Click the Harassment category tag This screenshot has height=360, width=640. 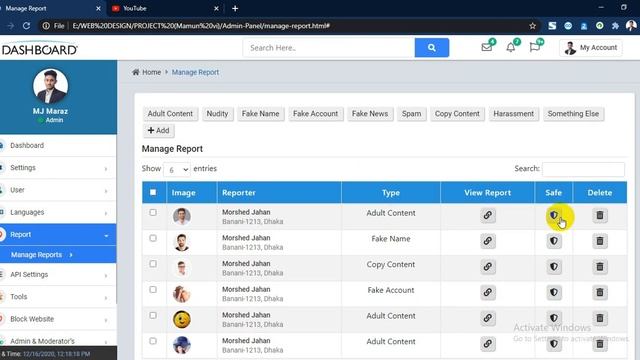click(513, 114)
